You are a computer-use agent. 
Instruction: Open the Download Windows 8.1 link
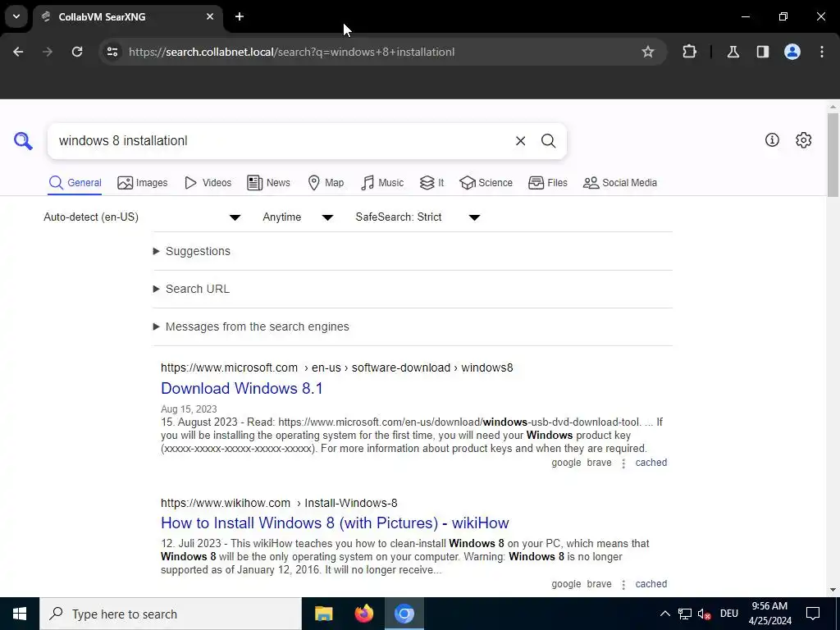[242, 388]
